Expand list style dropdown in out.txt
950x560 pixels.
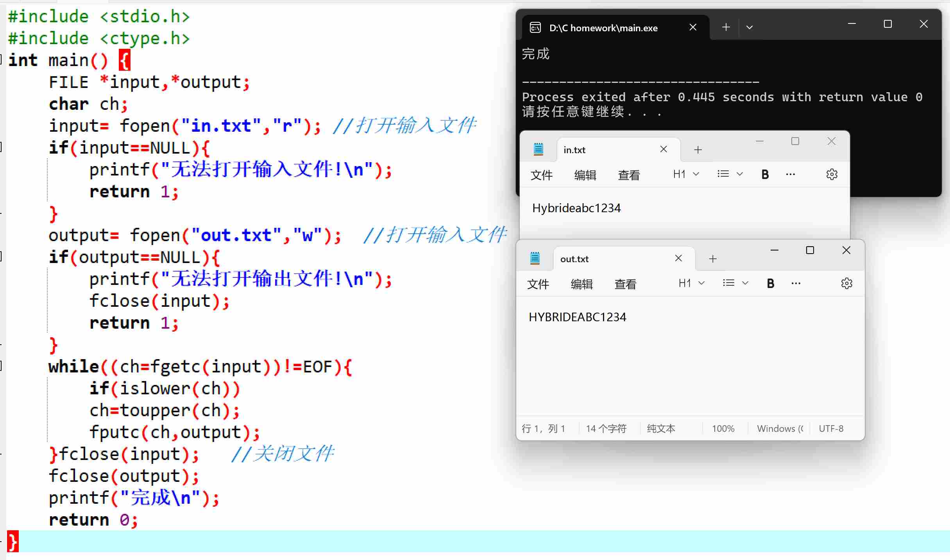[x=735, y=283]
